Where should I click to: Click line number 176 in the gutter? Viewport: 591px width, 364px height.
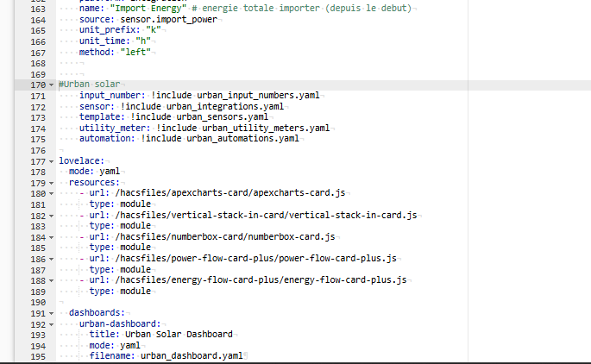coord(38,151)
